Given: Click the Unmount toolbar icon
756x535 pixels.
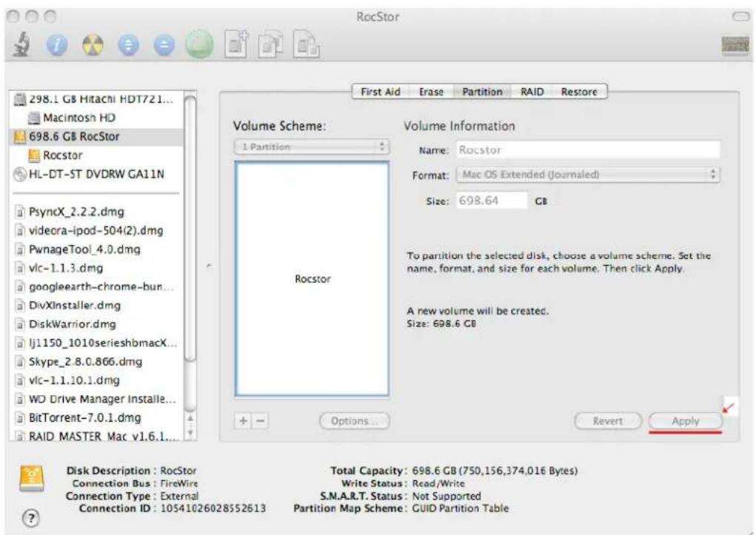Looking at the screenshot, I should 128,45.
